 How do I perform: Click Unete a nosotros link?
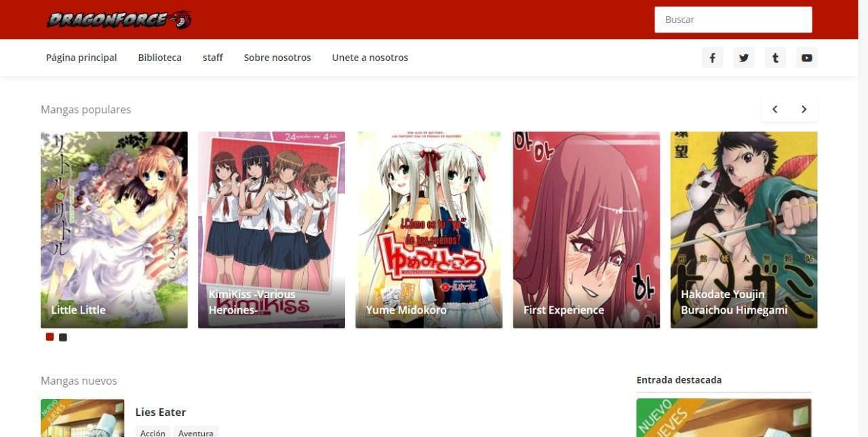370,58
